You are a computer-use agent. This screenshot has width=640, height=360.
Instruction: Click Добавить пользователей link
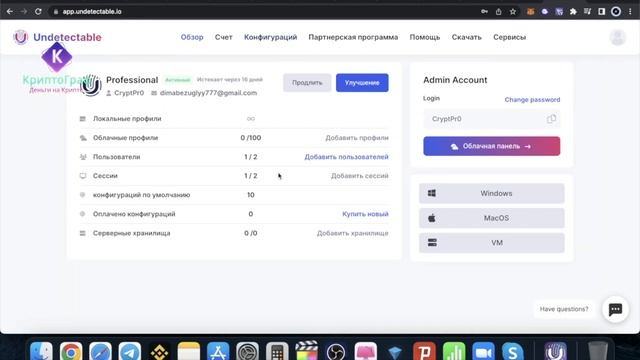coord(346,157)
